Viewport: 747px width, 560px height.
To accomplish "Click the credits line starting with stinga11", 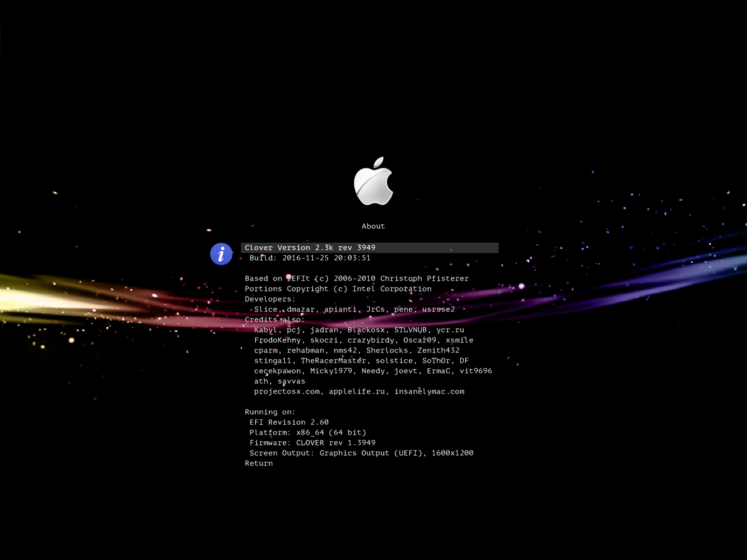I will 362,361.
